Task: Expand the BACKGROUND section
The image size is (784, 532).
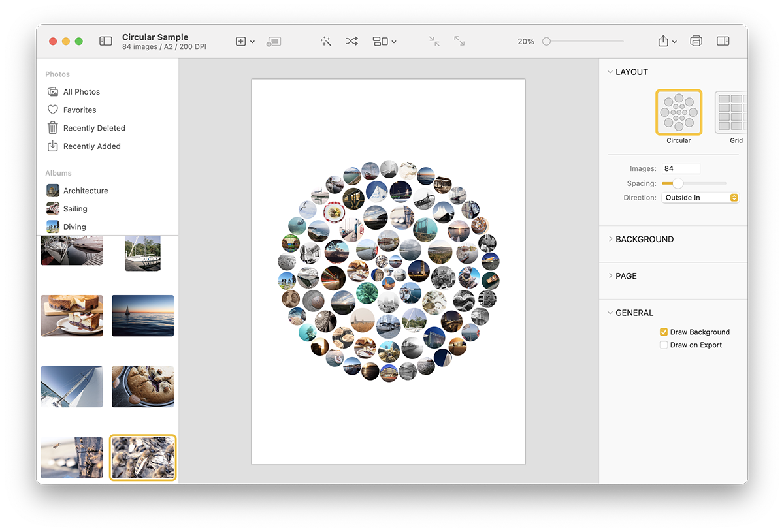Action: [x=610, y=240]
